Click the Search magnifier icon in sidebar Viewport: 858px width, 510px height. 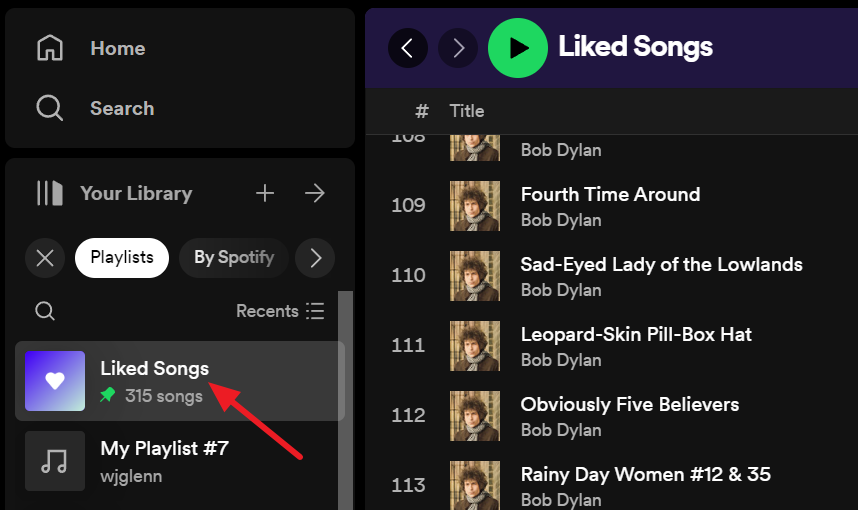(49, 108)
